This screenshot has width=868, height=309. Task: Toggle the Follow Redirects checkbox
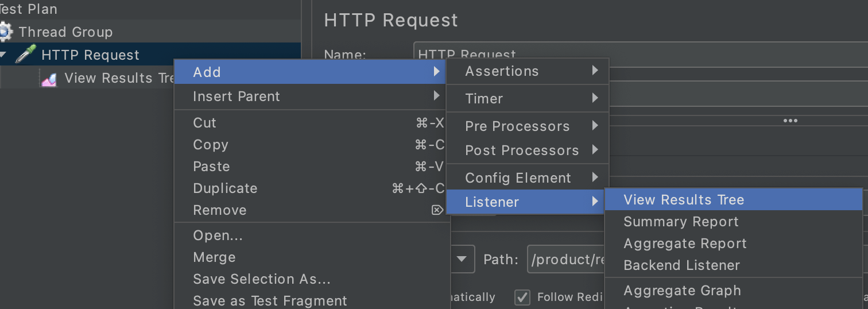coord(522,297)
